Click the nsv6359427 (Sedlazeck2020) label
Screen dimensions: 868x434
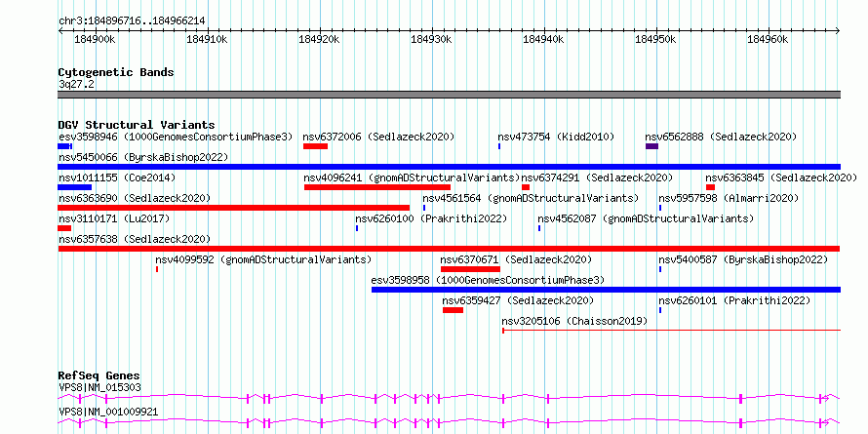tap(518, 300)
